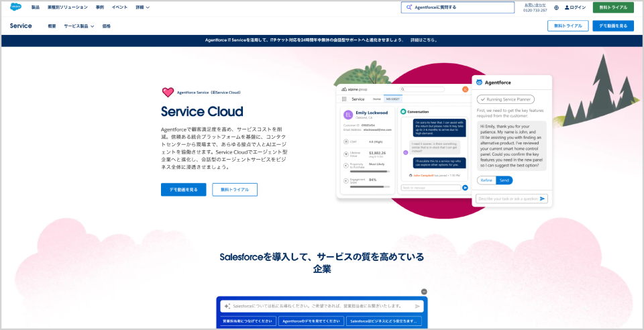Image resolution: width=644 pixels, height=330 pixels.
Task: Click the Service Cloud heading
Action: pyautogui.click(x=202, y=111)
